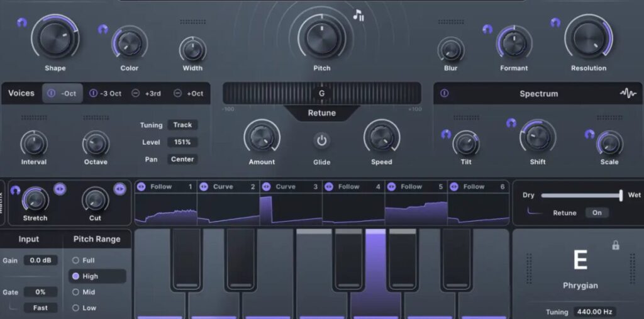Click the Fast gate speed button
The width and height of the screenshot is (644, 319).
(x=40, y=308)
